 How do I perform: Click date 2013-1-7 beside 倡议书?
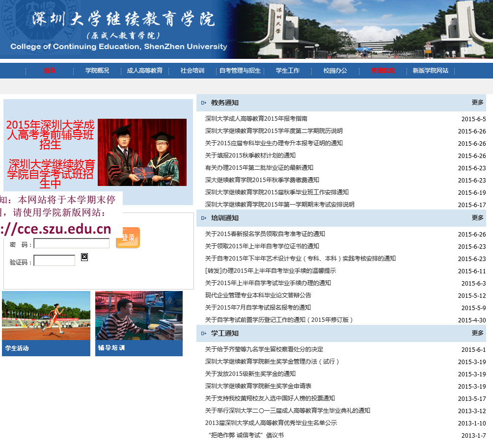(473, 435)
